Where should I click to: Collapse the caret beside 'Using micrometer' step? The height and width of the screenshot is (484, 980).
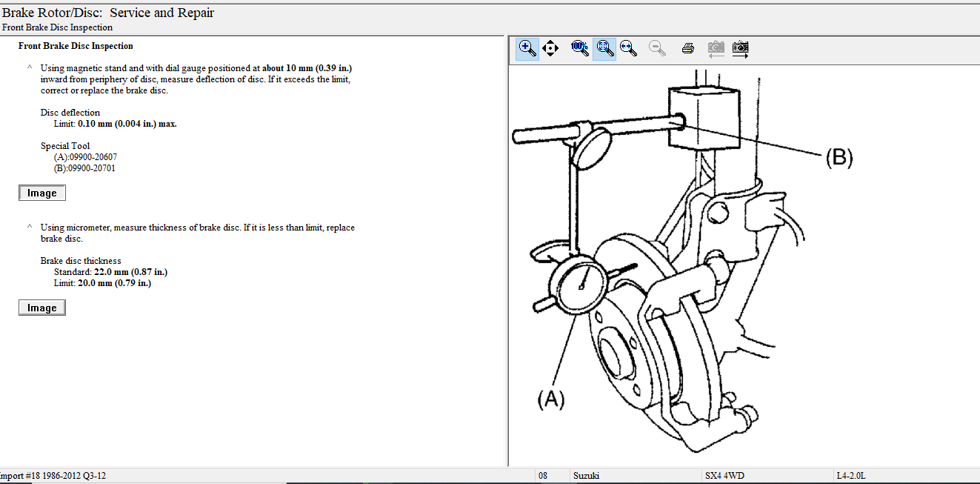pos(30,227)
